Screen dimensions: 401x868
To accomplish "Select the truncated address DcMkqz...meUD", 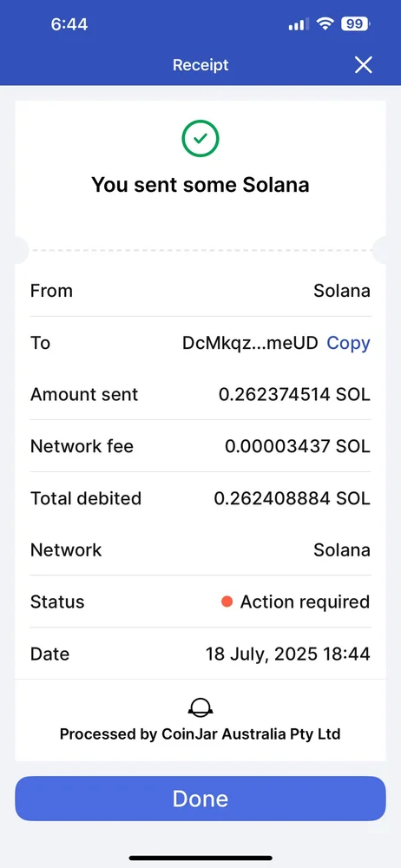I will (x=250, y=343).
